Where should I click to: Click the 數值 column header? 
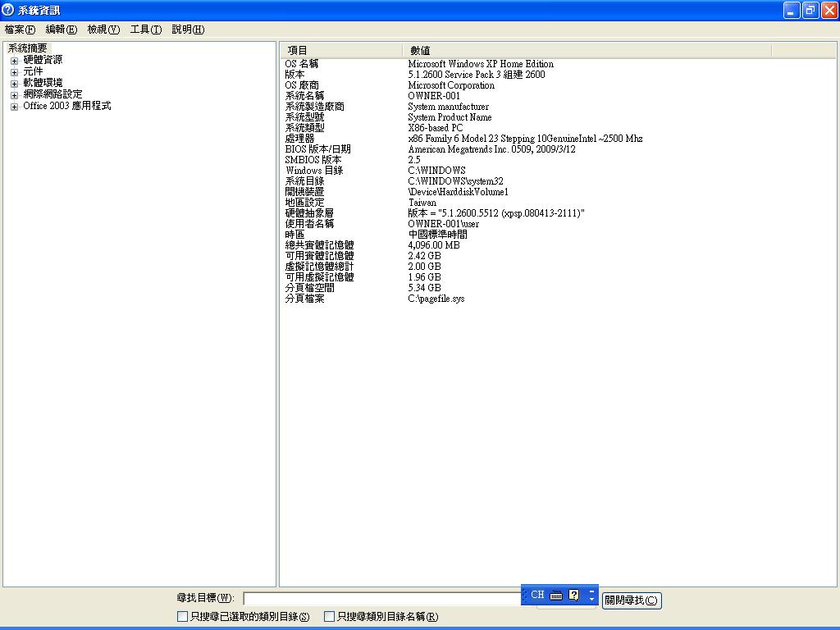(x=587, y=50)
